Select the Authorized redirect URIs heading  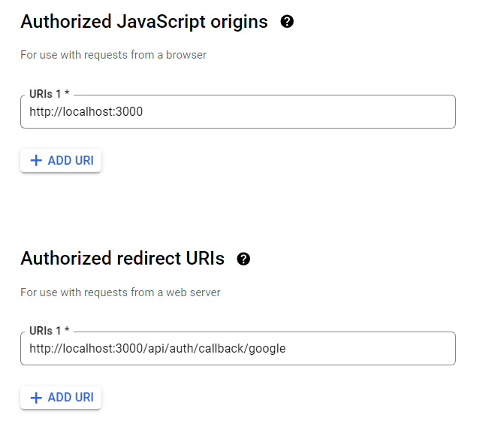[x=122, y=259]
